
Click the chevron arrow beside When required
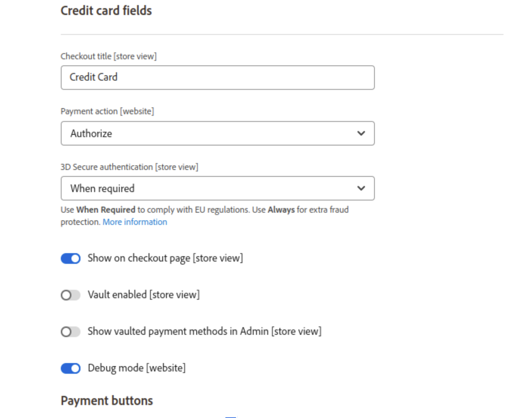[361, 188]
